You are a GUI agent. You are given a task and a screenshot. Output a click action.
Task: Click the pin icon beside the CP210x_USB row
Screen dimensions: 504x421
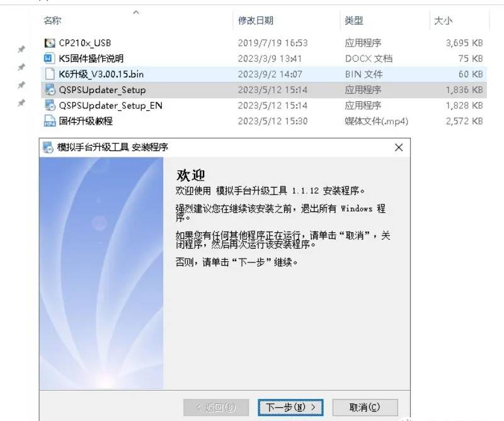[21, 49]
